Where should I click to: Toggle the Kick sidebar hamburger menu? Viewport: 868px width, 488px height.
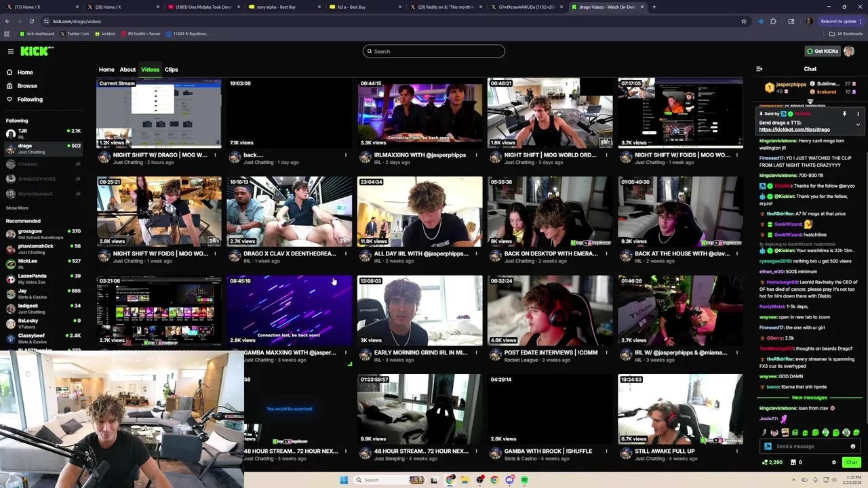point(10,52)
